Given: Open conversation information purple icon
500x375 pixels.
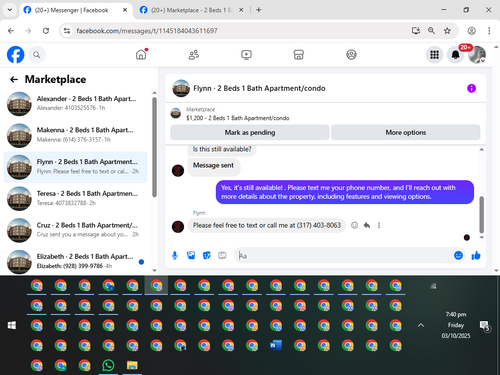Looking at the screenshot, I should pos(471,88).
